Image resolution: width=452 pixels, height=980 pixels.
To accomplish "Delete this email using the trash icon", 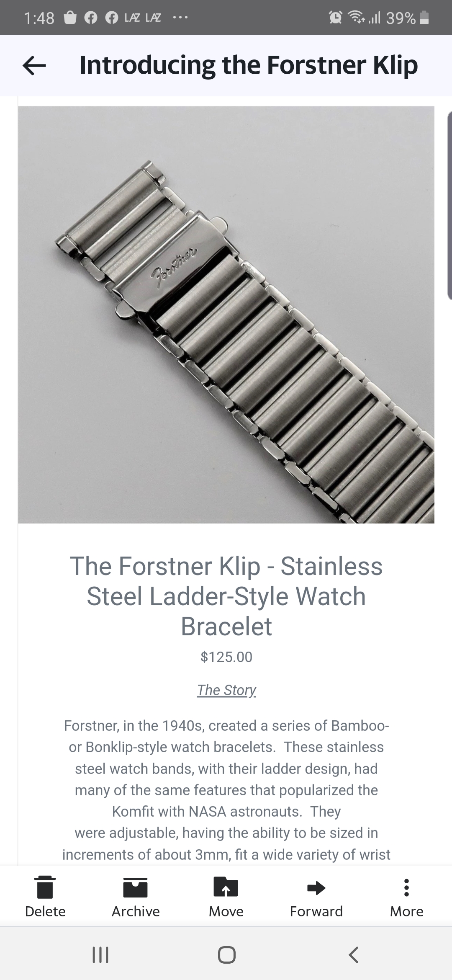I will [x=45, y=887].
